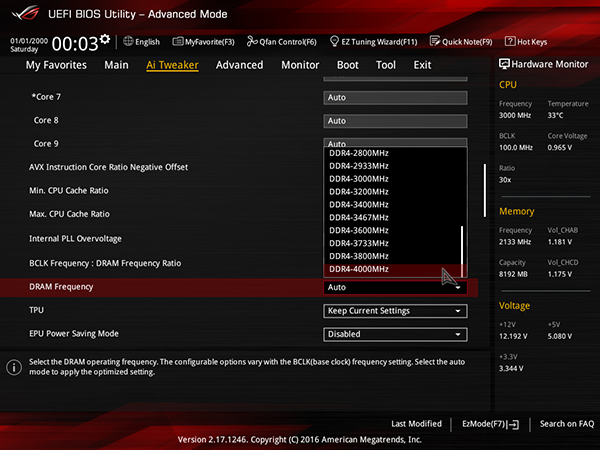600x450 pixels.
Task: Click the 01/01/2000 Saturday date
Action: (x=29, y=45)
